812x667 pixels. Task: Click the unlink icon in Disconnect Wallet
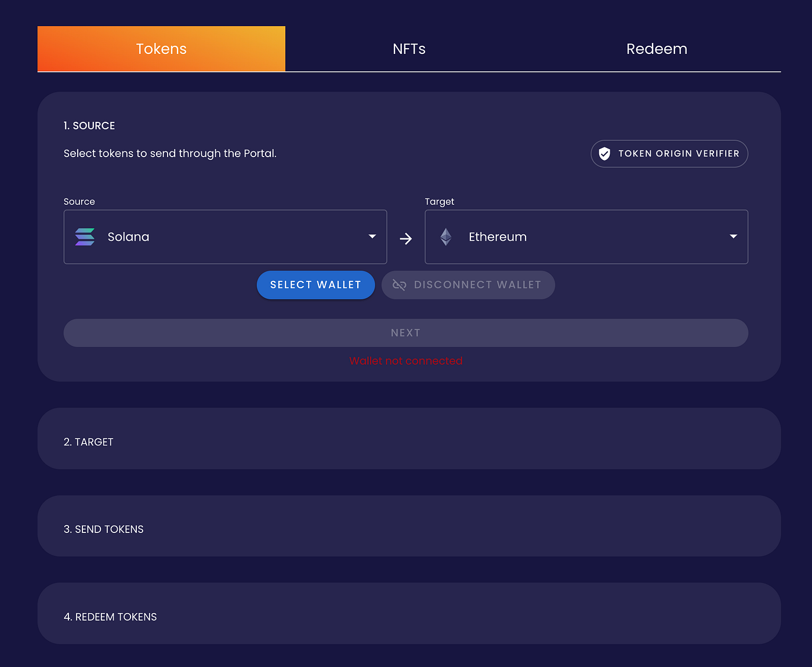[x=400, y=285]
